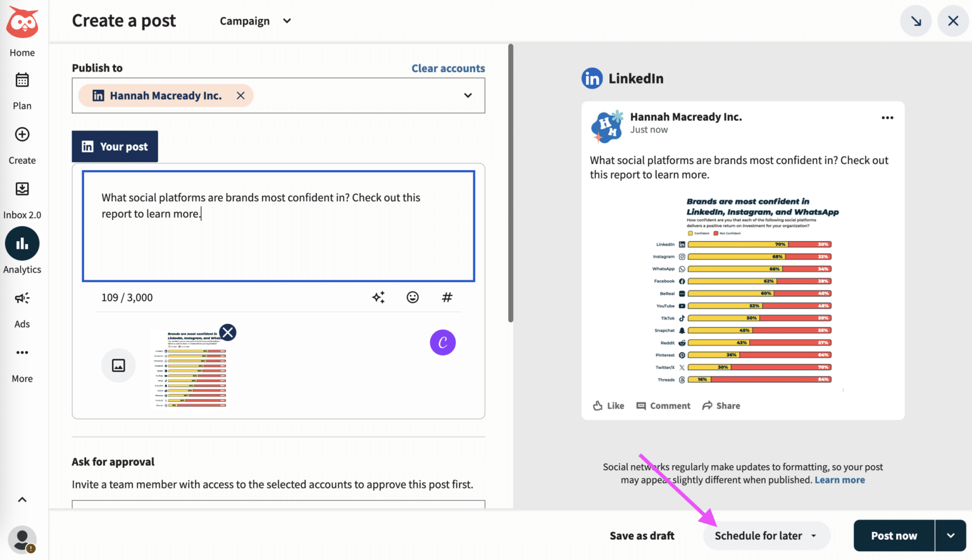Click Save as draft
Image resolution: width=972 pixels, height=560 pixels.
[642, 535]
